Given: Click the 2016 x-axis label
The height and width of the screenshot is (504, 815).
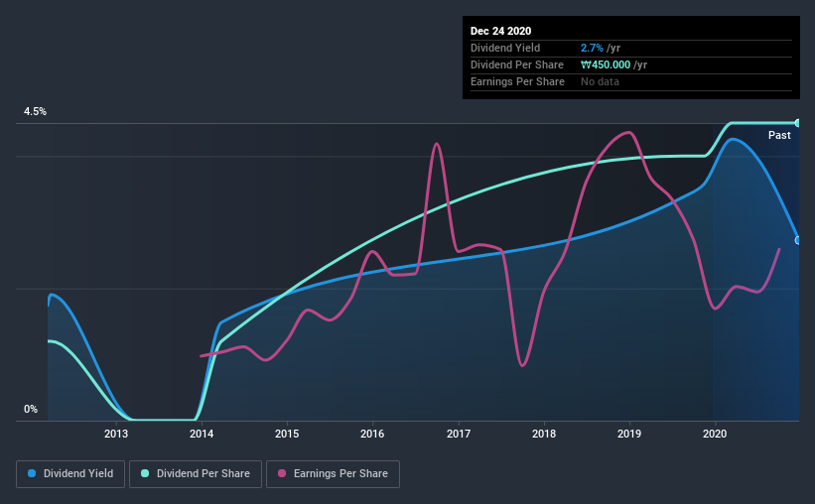Looking at the screenshot, I should (372, 434).
